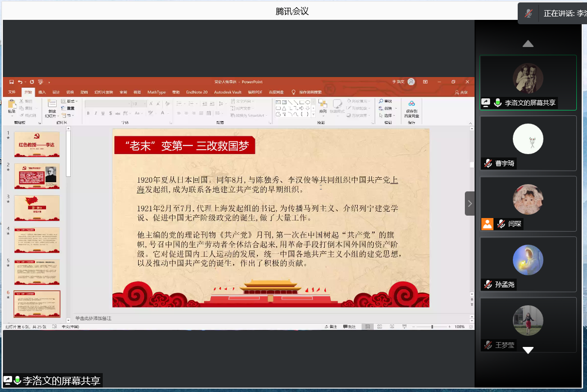Click the Arrange icon in the ribbon
The image size is (587, 392).
click(323, 106)
